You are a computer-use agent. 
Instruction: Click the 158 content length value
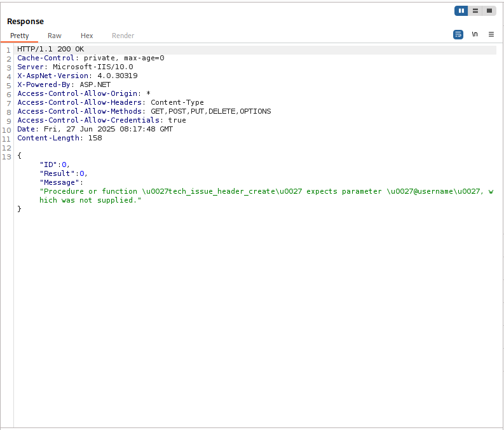tap(95, 138)
